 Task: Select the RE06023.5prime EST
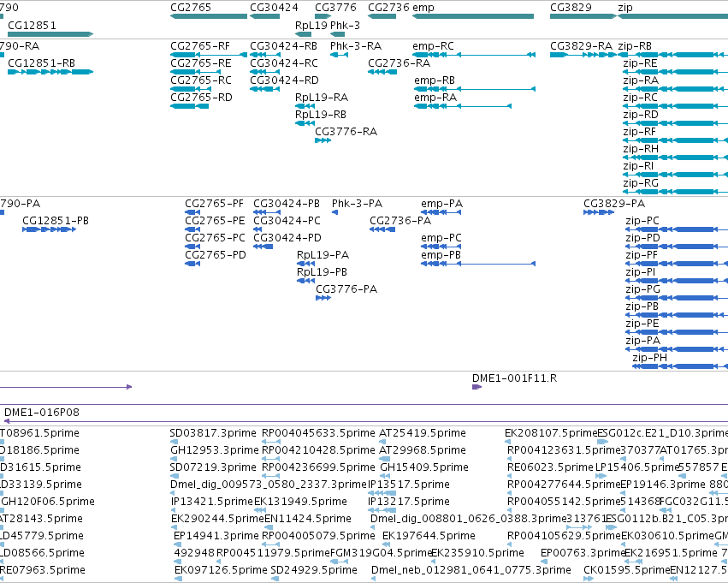[550, 467]
